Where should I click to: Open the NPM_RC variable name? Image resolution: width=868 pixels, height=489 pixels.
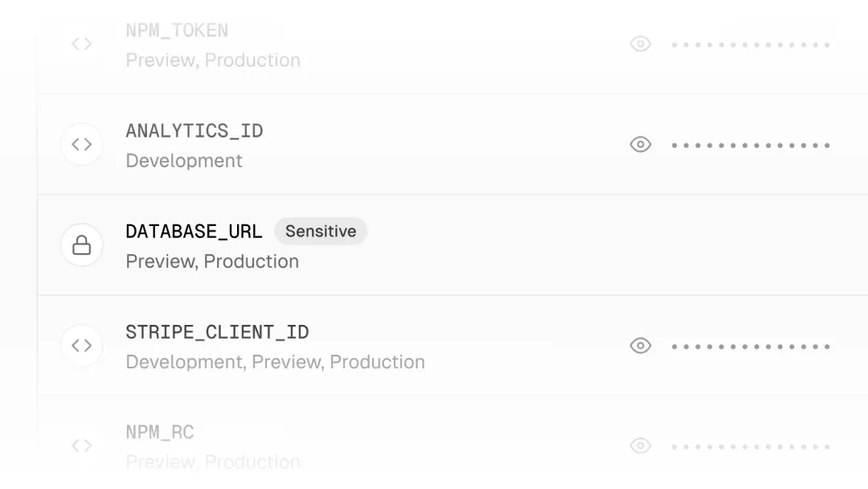[160, 433]
